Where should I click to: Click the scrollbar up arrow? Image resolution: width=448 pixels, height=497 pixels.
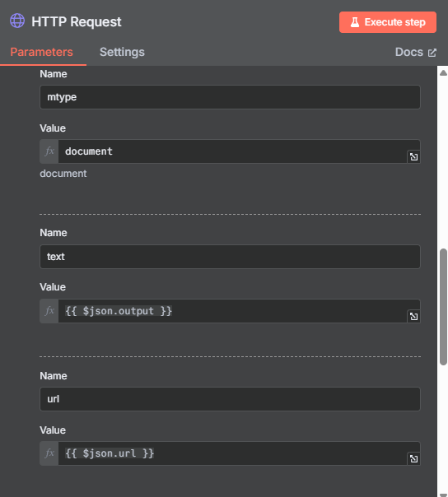click(443, 73)
